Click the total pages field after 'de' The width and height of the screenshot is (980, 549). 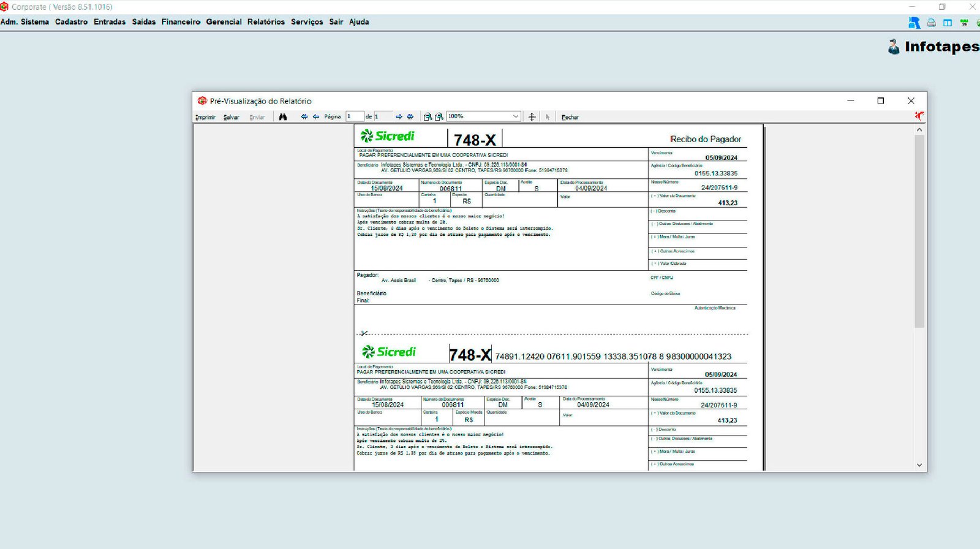[383, 116]
